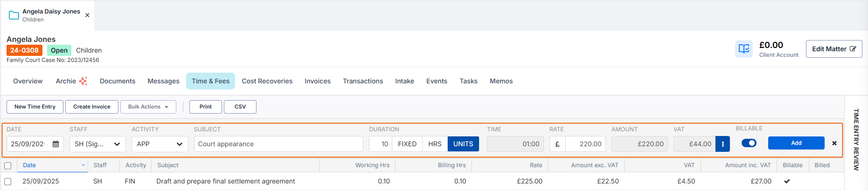Go to the Invoices tab
Image resolution: width=868 pixels, height=190 pixels.
[x=318, y=81]
